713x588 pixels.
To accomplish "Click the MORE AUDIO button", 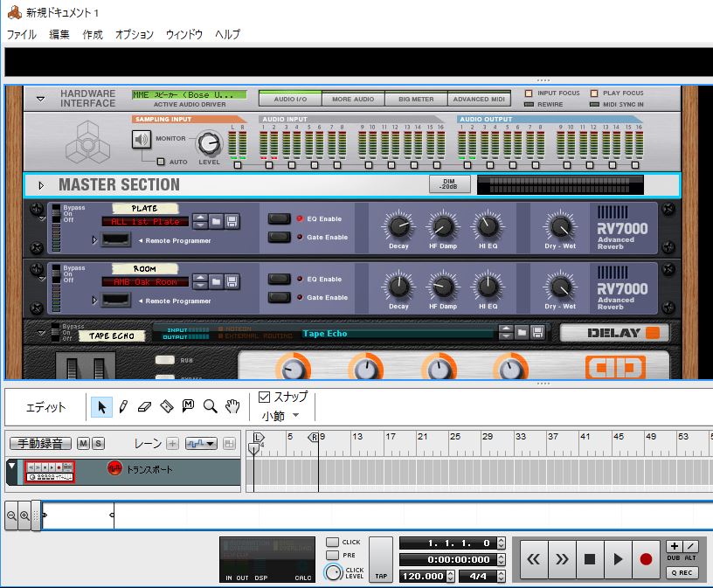I will pyautogui.click(x=353, y=99).
